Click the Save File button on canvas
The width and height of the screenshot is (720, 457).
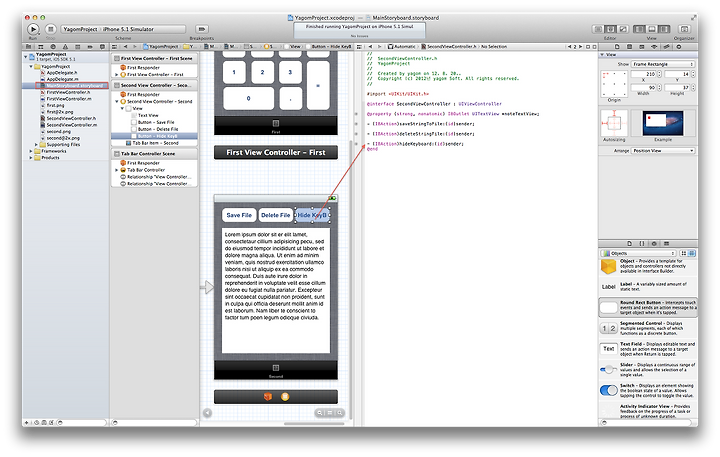[x=239, y=215]
